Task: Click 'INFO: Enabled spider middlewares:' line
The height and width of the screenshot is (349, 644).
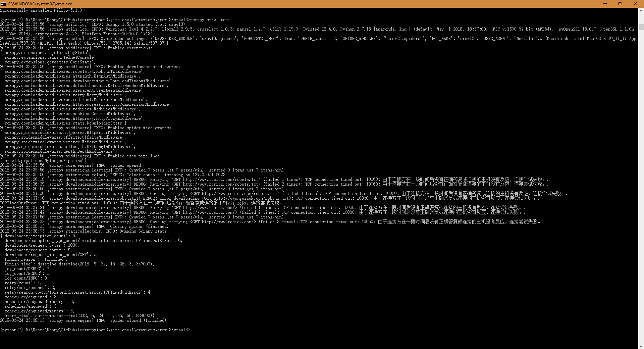Action: click(x=86, y=128)
